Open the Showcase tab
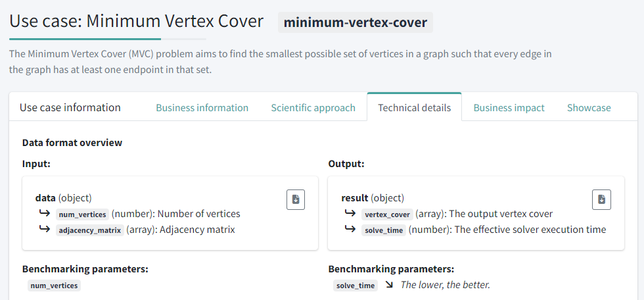644x300 pixels. pyautogui.click(x=589, y=108)
